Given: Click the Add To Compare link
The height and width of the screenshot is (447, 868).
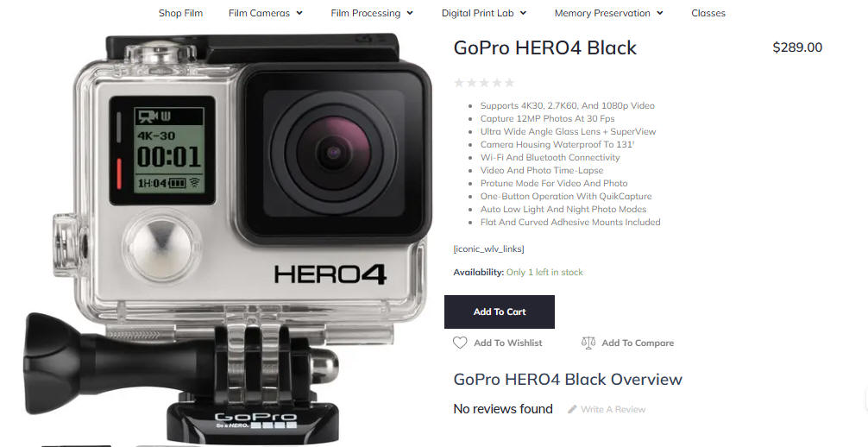Looking at the screenshot, I should (638, 343).
